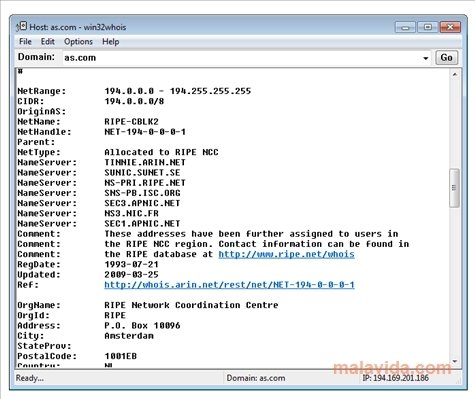The height and width of the screenshot is (399, 475).
Task: Open the Edit menu
Action: 48,42
